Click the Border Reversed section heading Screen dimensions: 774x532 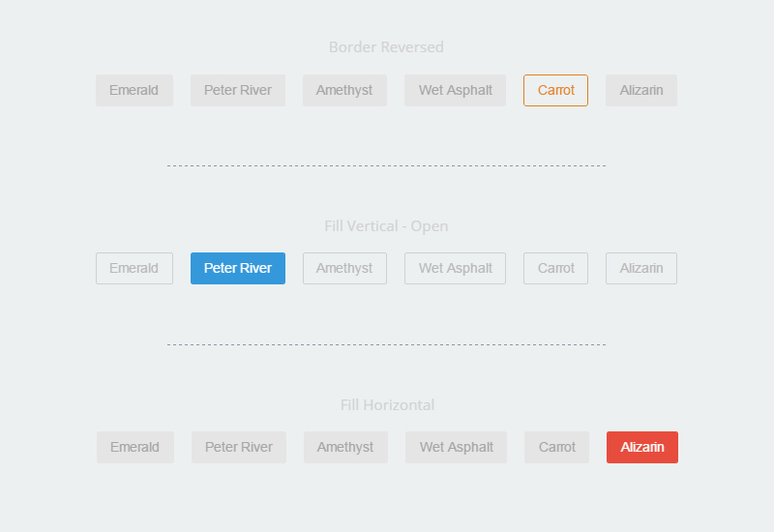(386, 46)
